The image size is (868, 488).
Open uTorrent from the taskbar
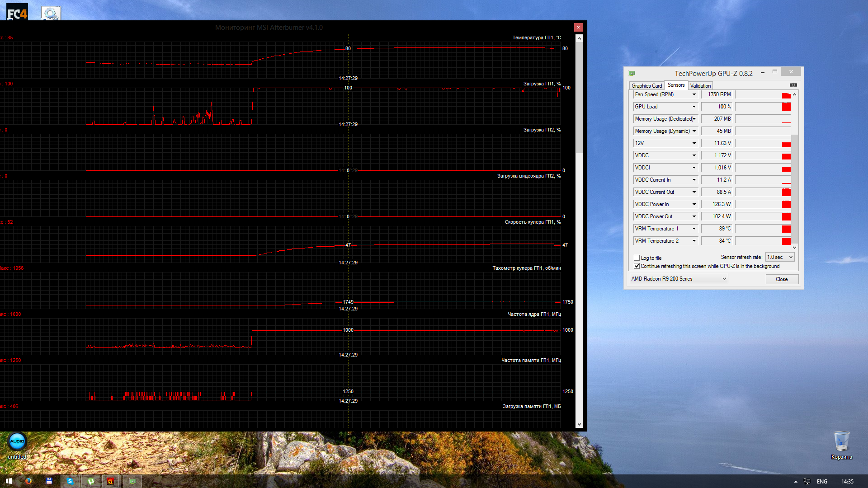pyautogui.click(x=90, y=481)
